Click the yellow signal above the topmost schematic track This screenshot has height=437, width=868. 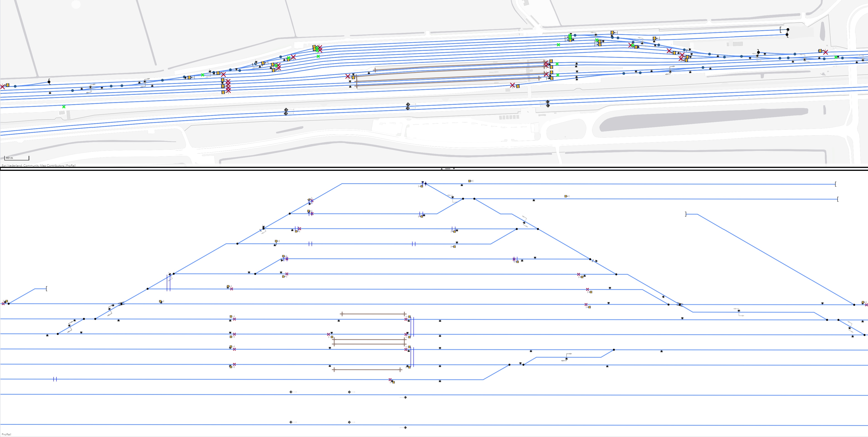[470, 181]
